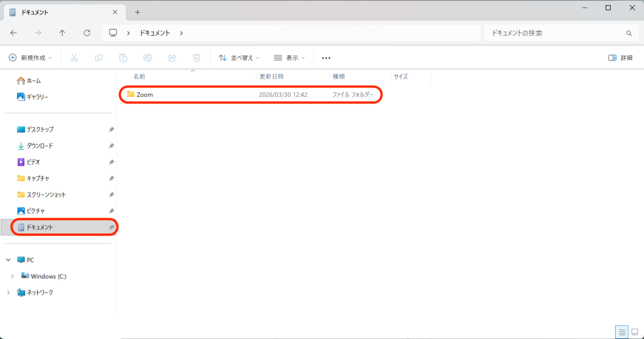Switch to details list view layout

click(621, 331)
